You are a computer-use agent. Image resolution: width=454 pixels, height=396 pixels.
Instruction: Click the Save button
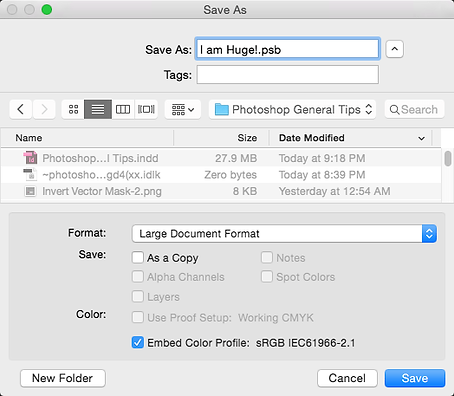[x=415, y=378]
